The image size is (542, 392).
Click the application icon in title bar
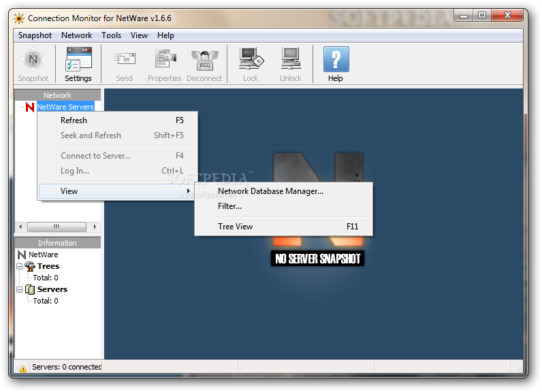coord(19,18)
